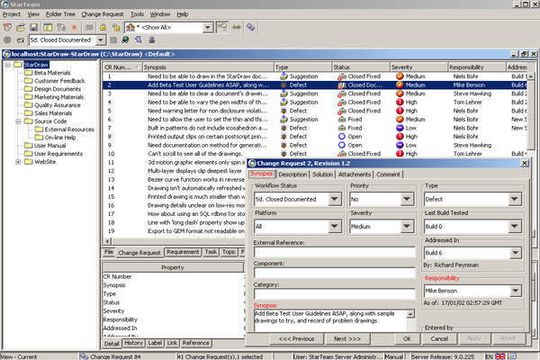
Task: Click the red asterisk toolbar icon
Action: tap(74, 27)
